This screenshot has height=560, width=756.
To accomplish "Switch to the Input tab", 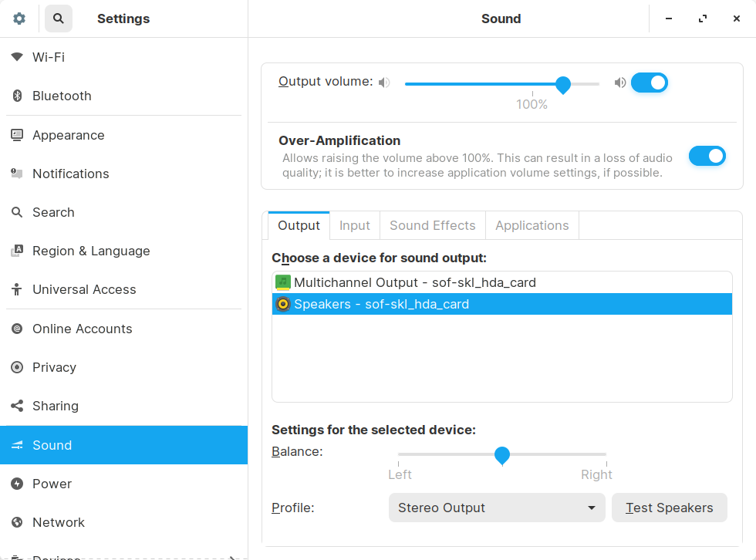I will click(x=355, y=225).
